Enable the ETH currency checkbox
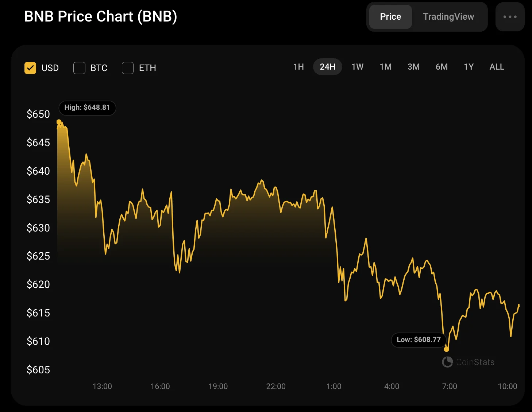Viewport: 532px width, 412px height. [x=128, y=68]
